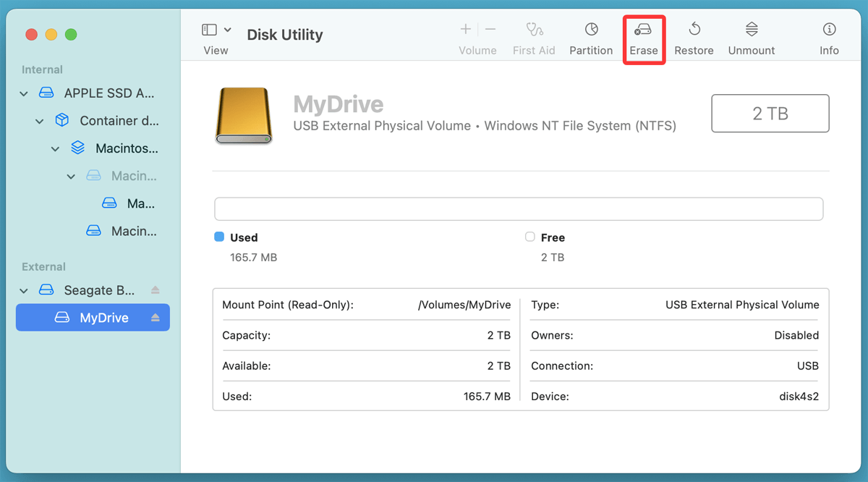
Task: Eject the MyDrive volume in sidebar
Action: pyautogui.click(x=156, y=318)
